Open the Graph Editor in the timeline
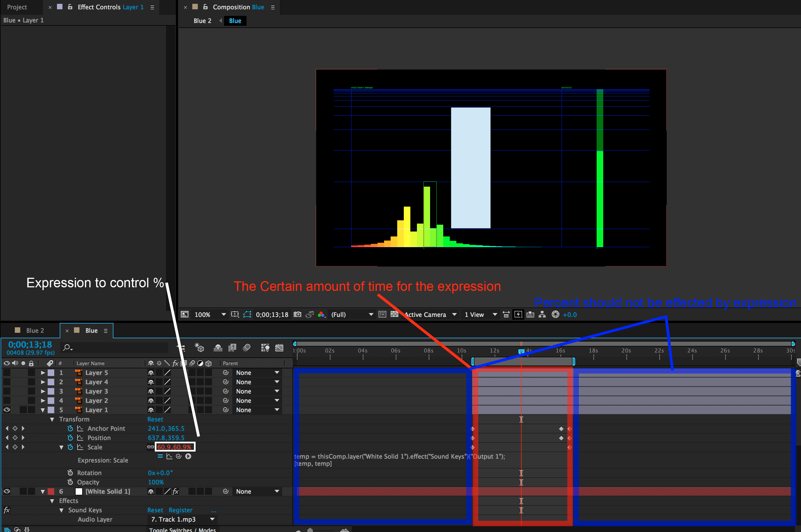 279,348
